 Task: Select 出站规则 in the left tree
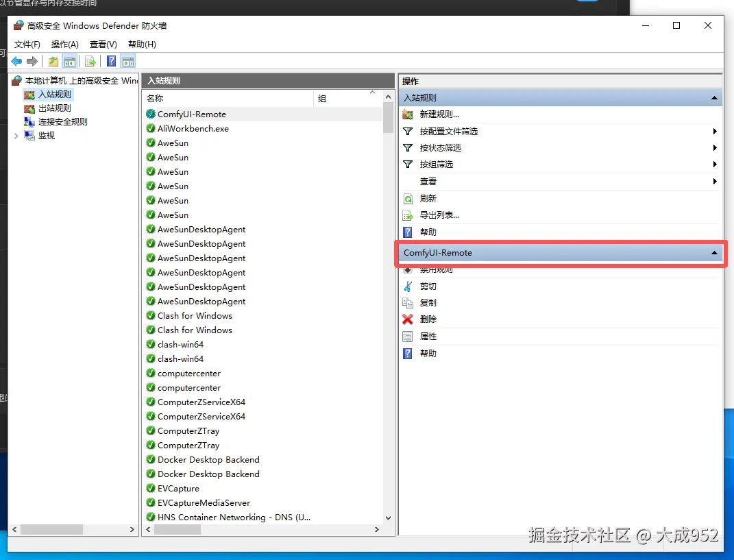point(54,108)
